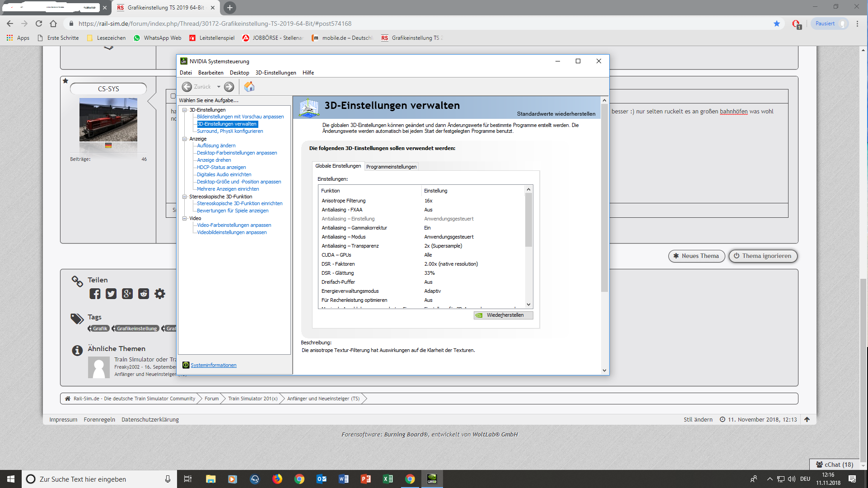Collapse the 3D-Einstellungen tree node

point(184,110)
